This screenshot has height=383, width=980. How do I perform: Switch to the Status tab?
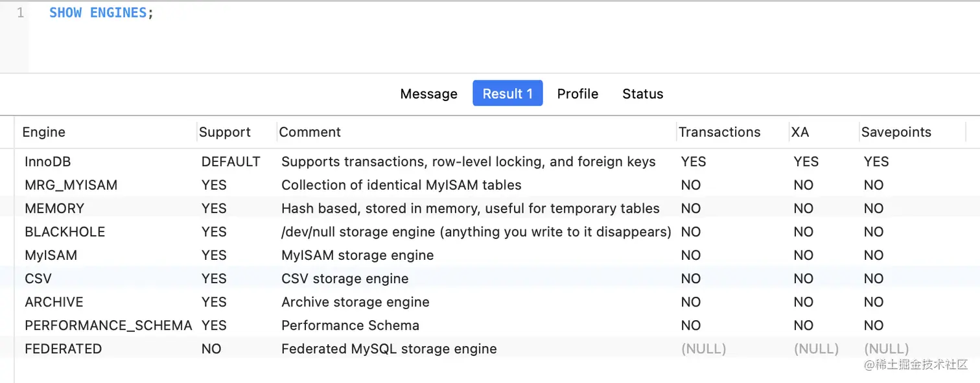pyautogui.click(x=642, y=94)
